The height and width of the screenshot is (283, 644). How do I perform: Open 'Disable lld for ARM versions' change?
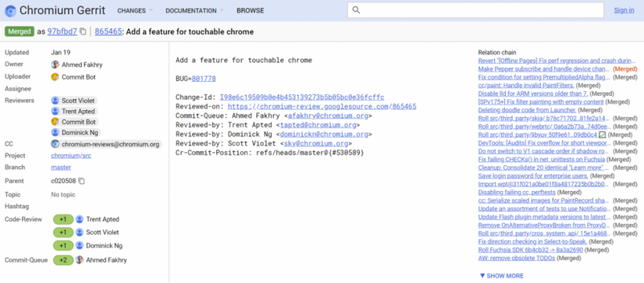(x=532, y=94)
